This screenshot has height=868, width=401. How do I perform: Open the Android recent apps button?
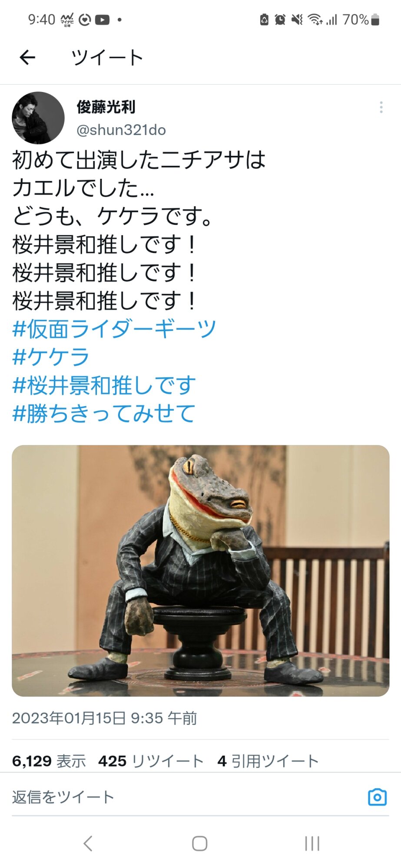[312, 843]
